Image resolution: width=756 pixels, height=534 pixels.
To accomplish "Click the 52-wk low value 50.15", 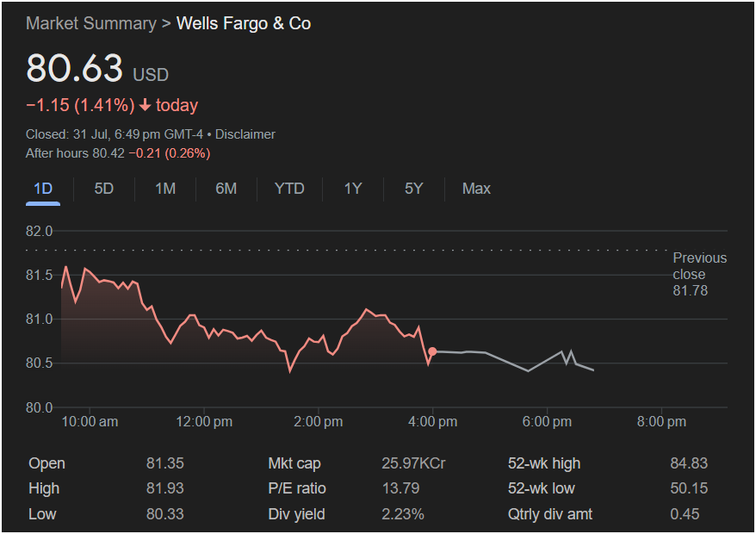I will [x=689, y=488].
